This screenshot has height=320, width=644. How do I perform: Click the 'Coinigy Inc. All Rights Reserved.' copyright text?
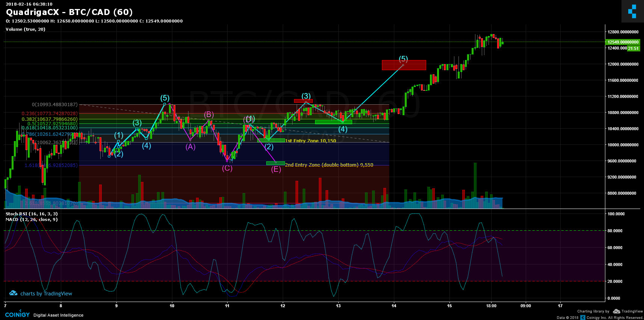tap(615, 318)
